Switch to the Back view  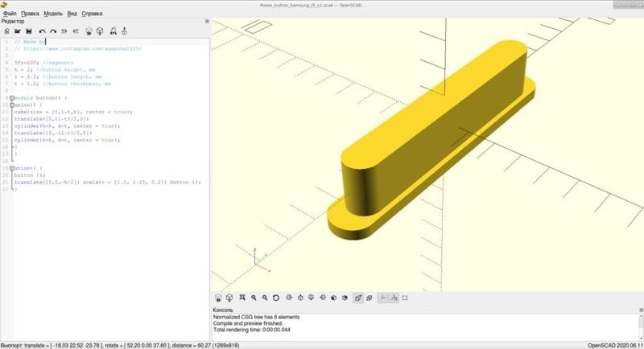[345, 298]
